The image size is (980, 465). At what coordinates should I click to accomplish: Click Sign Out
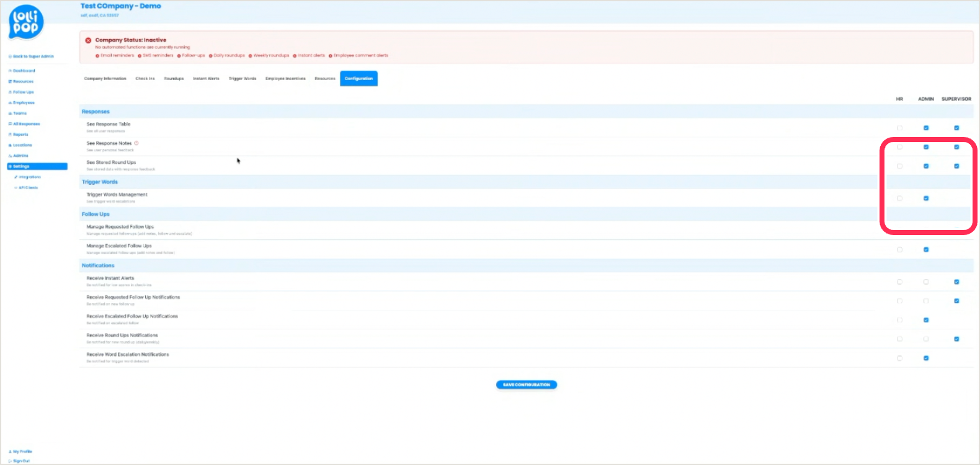coord(19,461)
